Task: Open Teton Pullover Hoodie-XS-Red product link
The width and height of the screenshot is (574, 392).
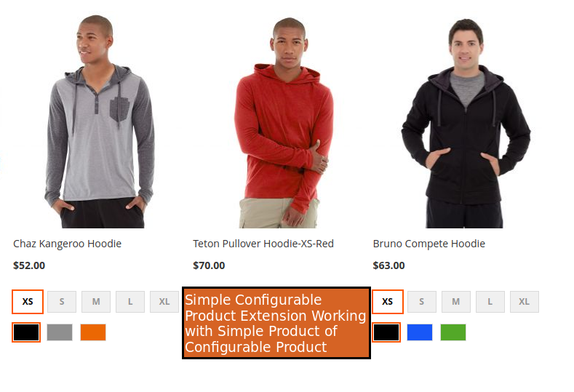Action: pos(263,244)
